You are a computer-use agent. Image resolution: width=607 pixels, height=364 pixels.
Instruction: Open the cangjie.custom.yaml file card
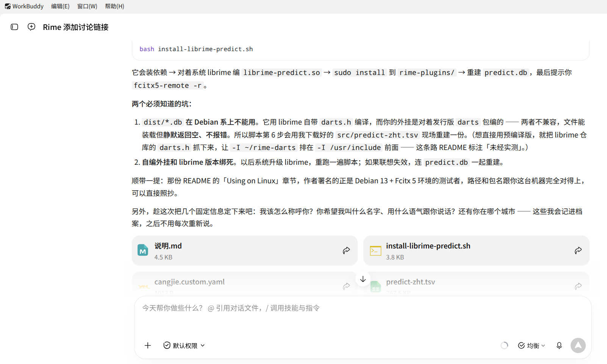[x=244, y=284]
